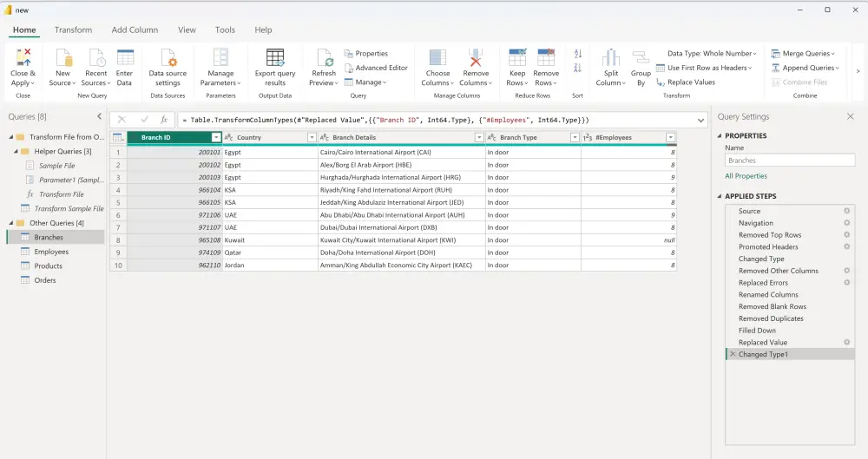This screenshot has width=868, height=459.
Task: Open the Help tab
Action: pyautogui.click(x=263, y=30)
